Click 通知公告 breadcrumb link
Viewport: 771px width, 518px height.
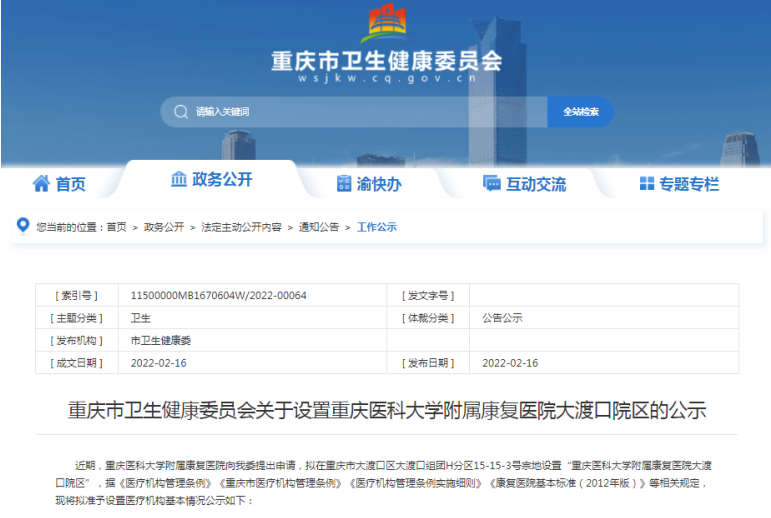tap(319, 227)
